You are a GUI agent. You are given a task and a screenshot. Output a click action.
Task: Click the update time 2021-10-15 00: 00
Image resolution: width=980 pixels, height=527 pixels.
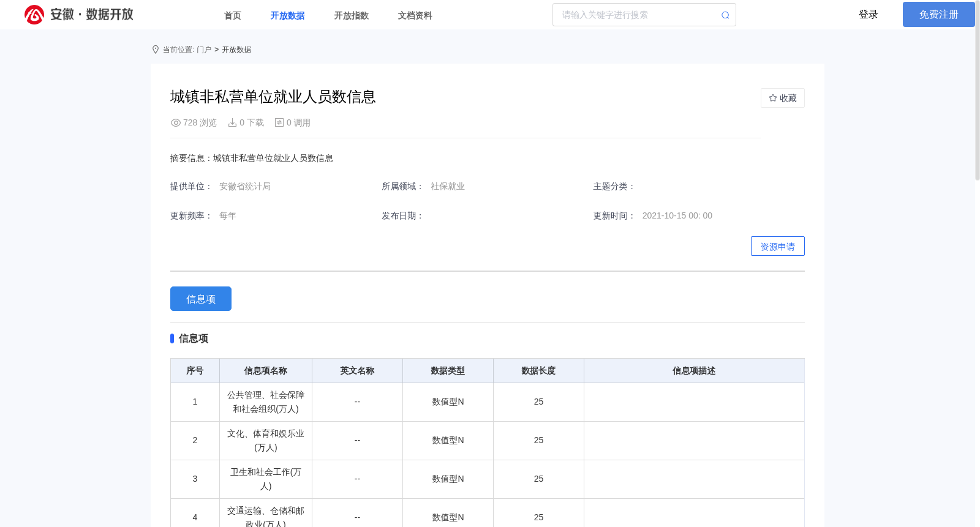coord(677,216)
